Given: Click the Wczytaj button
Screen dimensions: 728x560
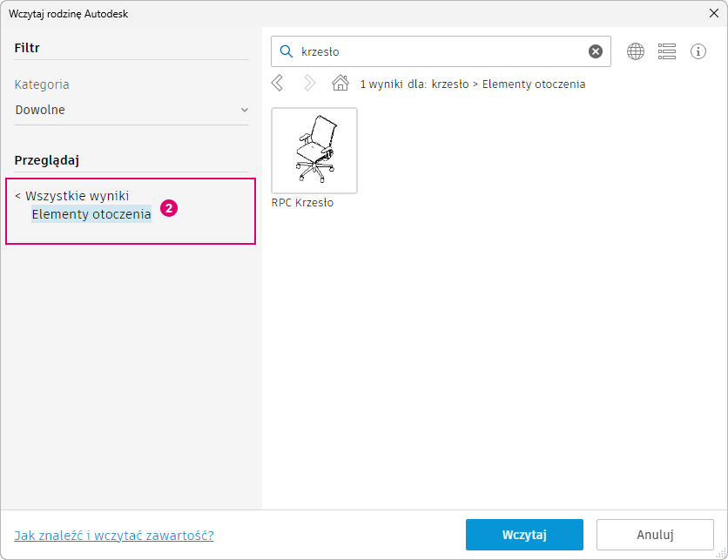Looking at the screenshot, I should tap(524, 535).
